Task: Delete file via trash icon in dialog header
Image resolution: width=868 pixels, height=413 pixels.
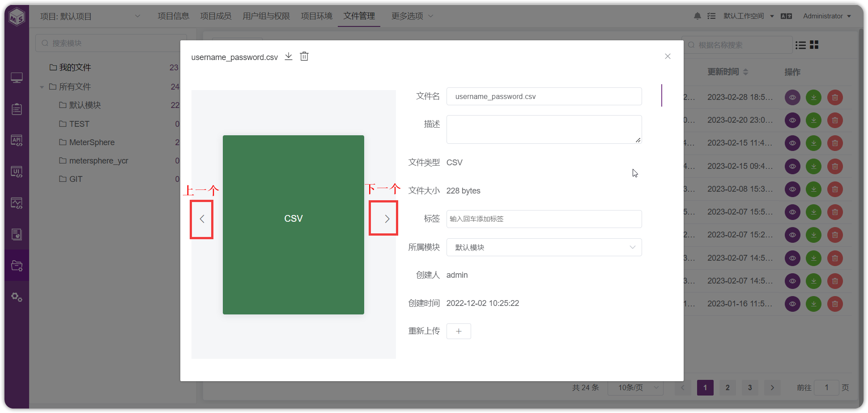Action: pos(304,56)
